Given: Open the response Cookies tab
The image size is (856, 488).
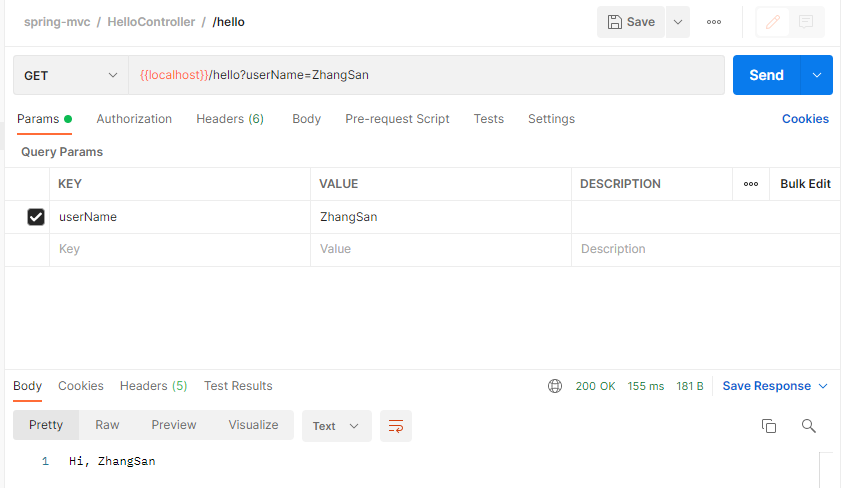Looking at the screenshot, I should pyautogui.click(x=81, y=386).
